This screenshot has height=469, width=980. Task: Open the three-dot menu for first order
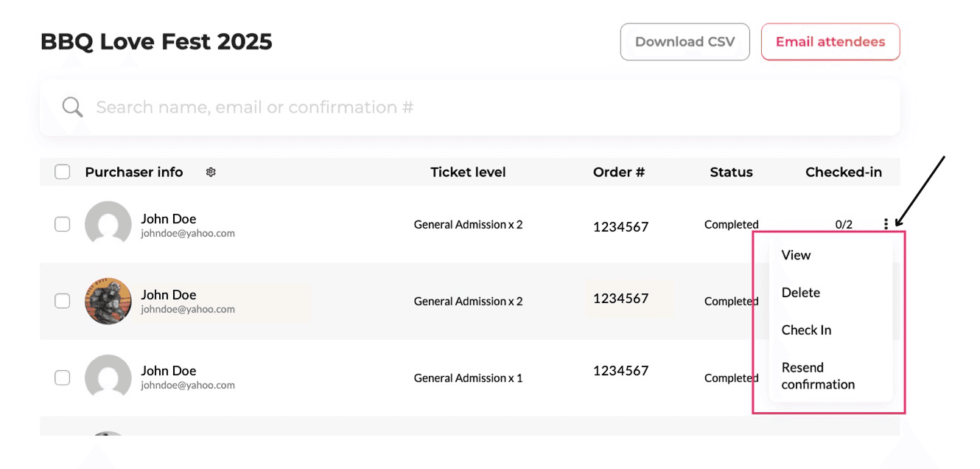[x=886, y=224]
